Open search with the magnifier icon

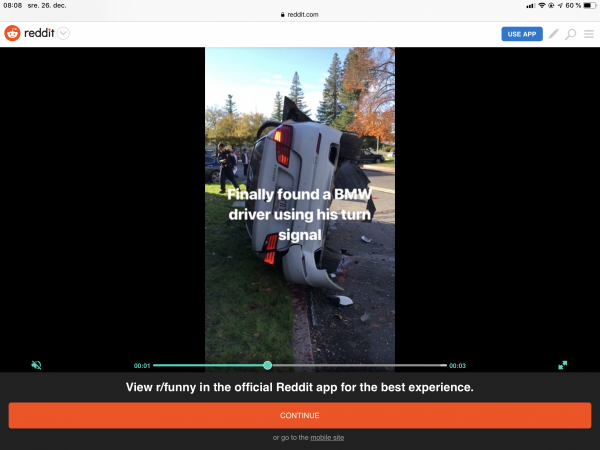point(571,34)
